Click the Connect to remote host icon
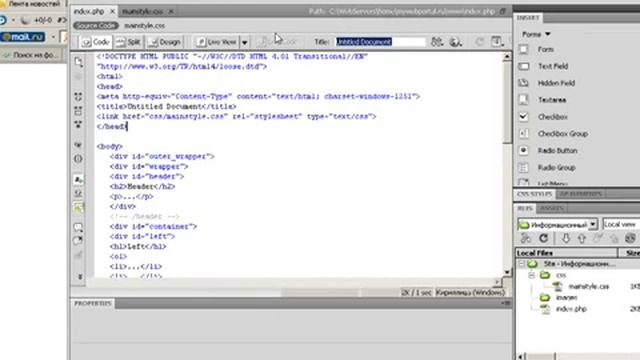This screenshot has height=360, width=640. [526, 238]
